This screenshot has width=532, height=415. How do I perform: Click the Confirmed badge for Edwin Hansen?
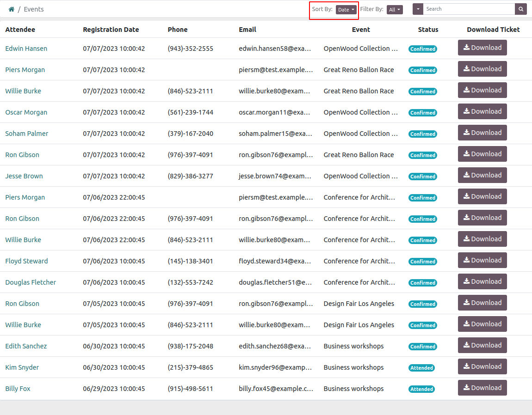[x=423, y=49]
